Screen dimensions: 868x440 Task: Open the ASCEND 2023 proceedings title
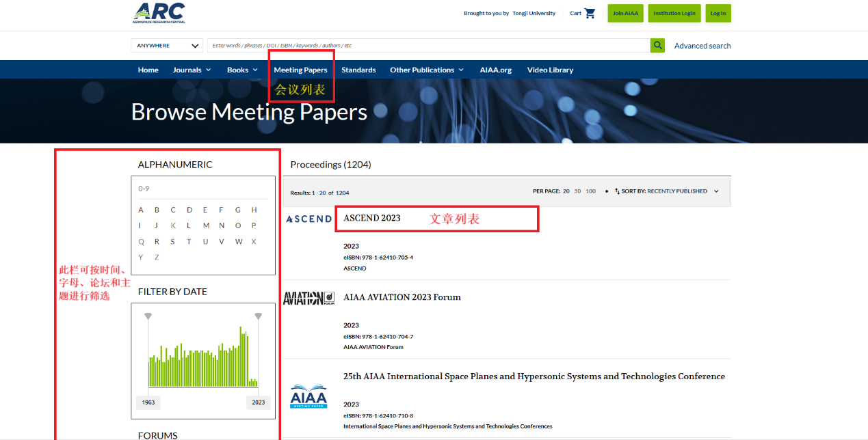click(x=372, y=218)
